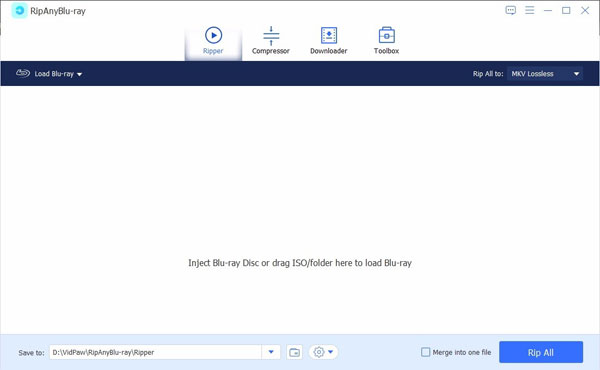600x370 pixels.
Task: Open the Rip All to MKV Lossless dropdown
Action: 545,74
